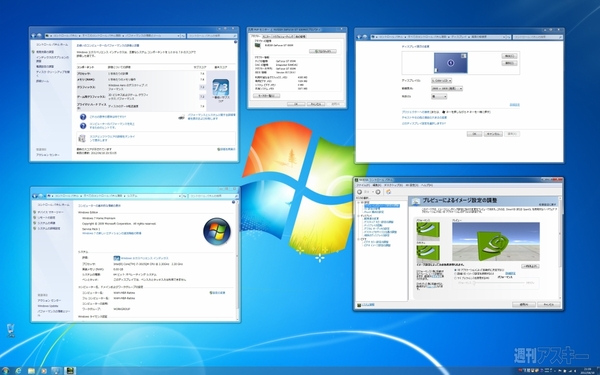Open back-history dropdown arrow in NVIDIA toolbar

[x=372, y=192]
